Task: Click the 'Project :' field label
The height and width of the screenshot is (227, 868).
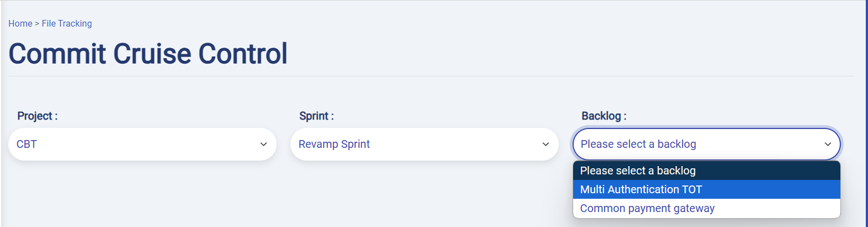Action: (37, 116)
